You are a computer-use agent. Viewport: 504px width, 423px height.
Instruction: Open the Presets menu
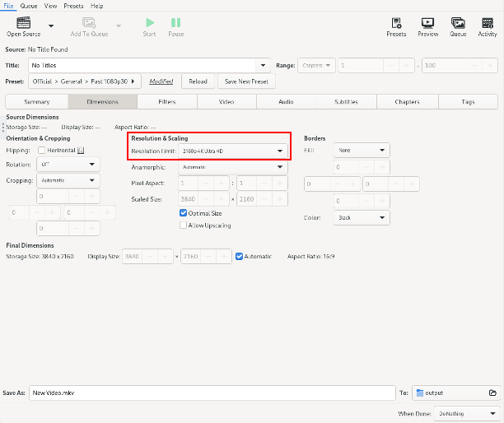73,6
